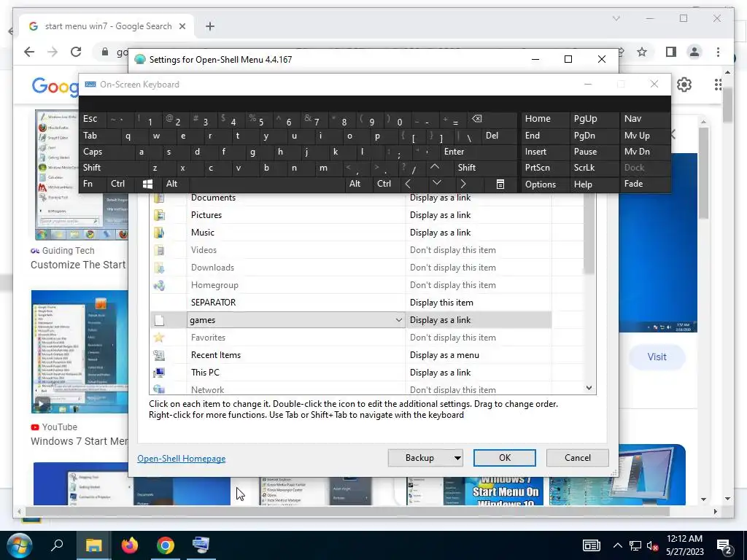Click the Music folder icon in the list
The width and height of the screenshot is (747, 560).
click(159, 233)
